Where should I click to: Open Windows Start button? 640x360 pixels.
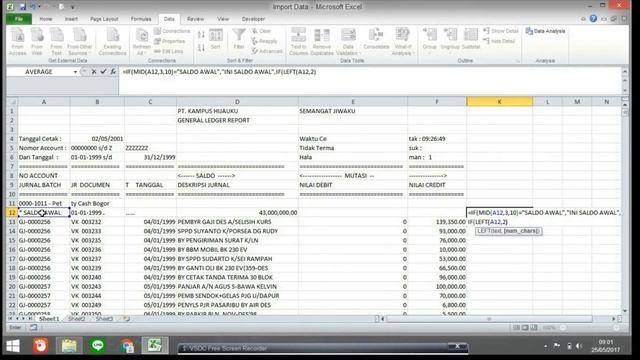(x=13, y=346)
